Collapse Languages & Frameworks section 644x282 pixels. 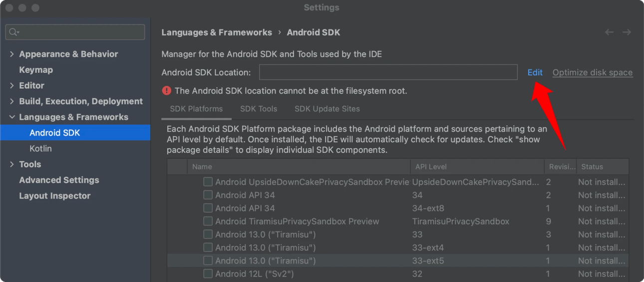coord(12,117)
